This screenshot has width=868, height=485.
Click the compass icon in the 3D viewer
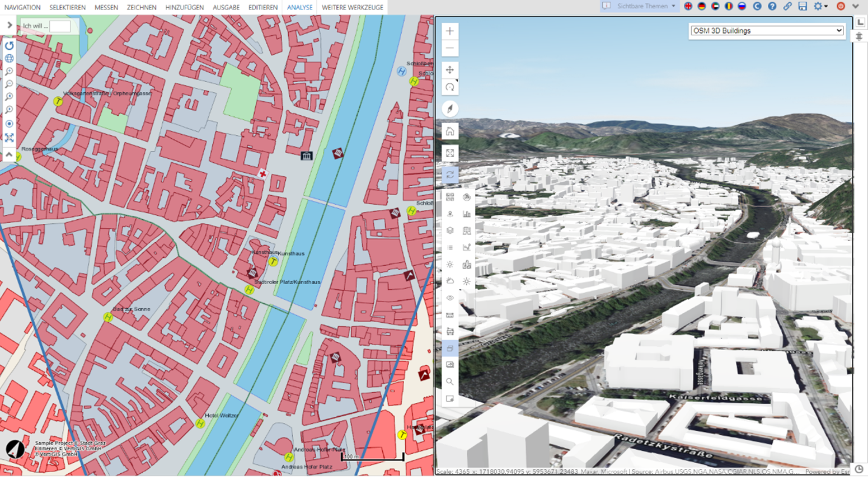[x=449, y=109]
